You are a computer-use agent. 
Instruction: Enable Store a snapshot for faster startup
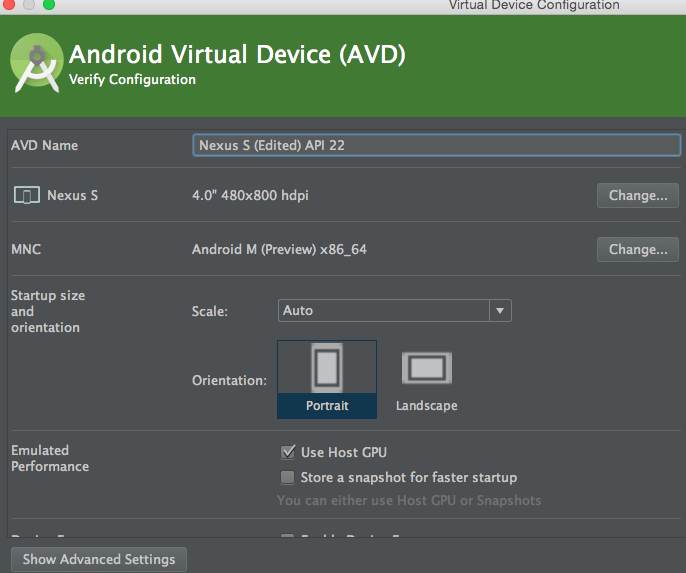coord(287,477)
